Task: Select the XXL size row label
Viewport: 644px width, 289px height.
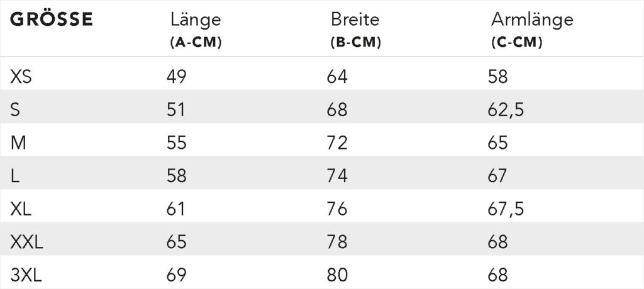Action: 27,243
